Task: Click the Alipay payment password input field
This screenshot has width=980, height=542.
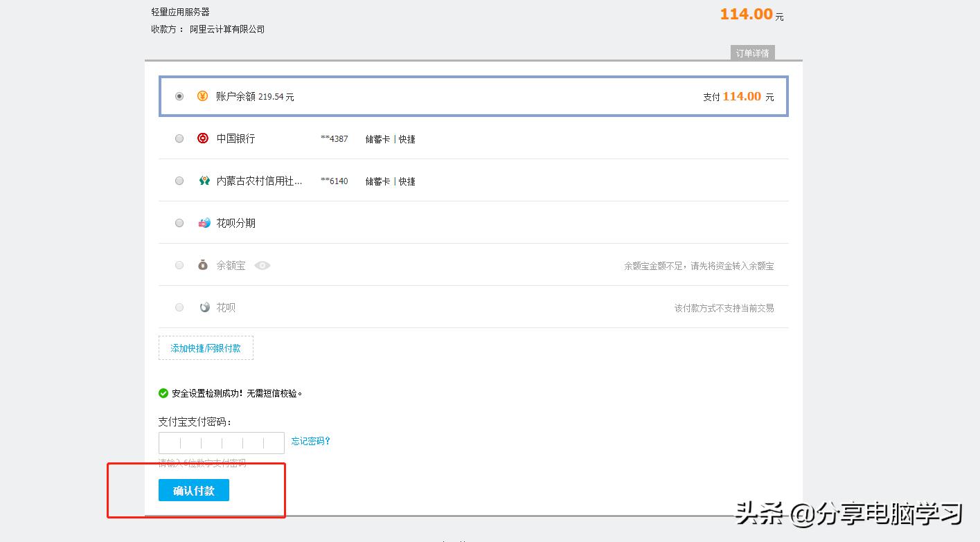Action: (x=222, y=442)
